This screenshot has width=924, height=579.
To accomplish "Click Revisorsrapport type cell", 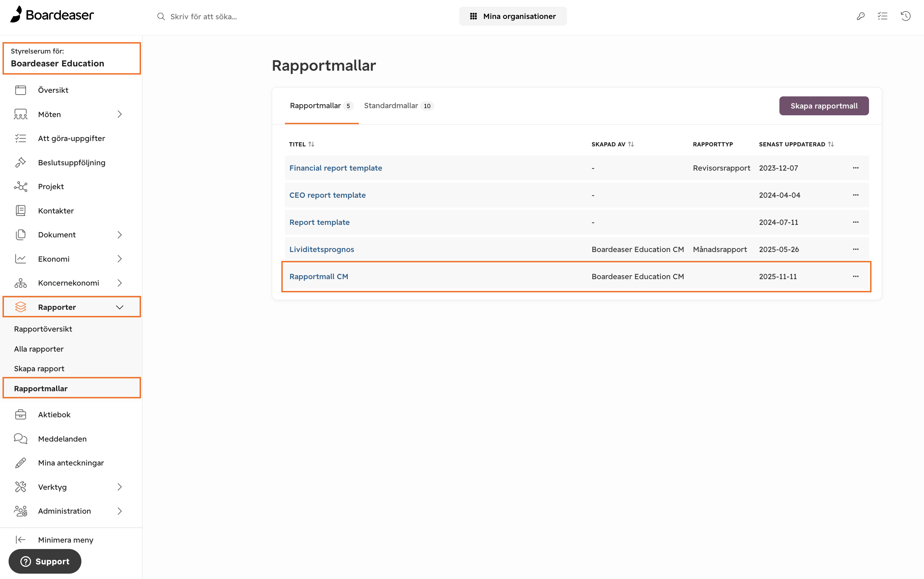I will click(722, 168).
